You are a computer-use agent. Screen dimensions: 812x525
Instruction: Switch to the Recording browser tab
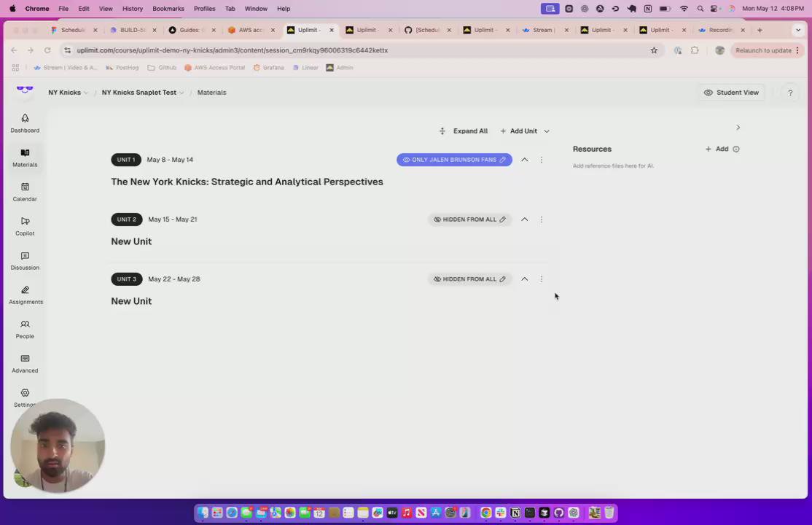(x=720, y=30)
